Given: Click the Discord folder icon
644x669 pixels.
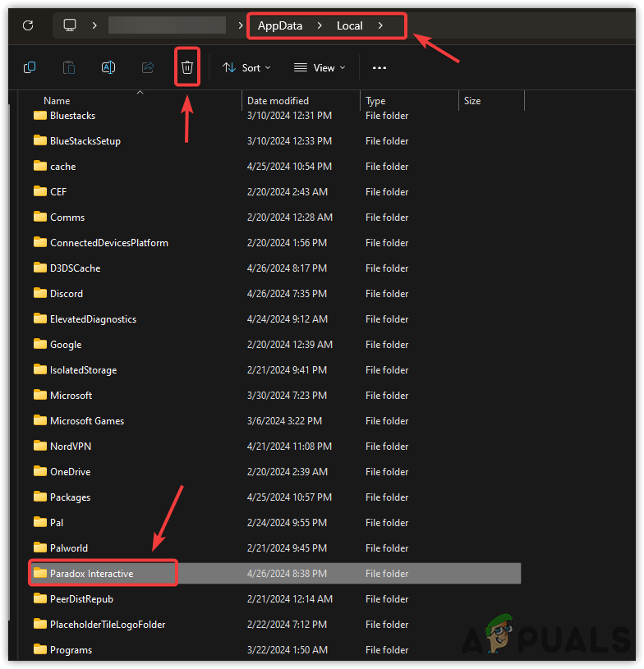Looking at the screenshot, I should point(40,293).
